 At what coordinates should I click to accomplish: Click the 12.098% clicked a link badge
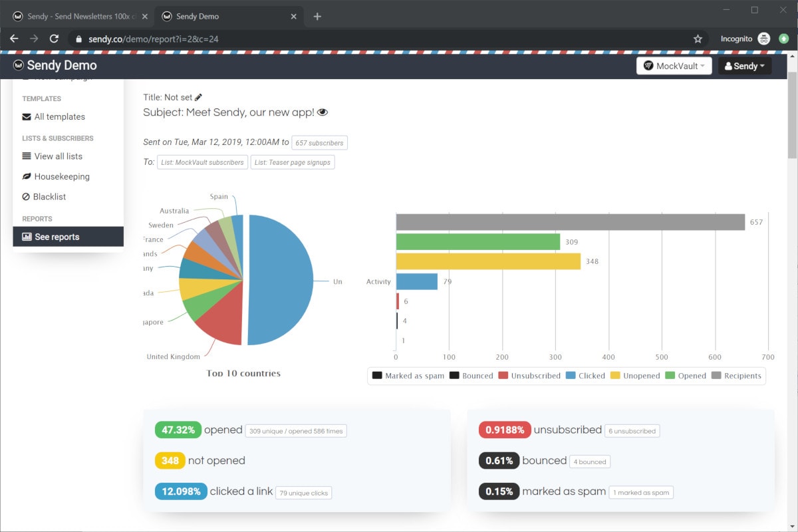tap(181, 491)
